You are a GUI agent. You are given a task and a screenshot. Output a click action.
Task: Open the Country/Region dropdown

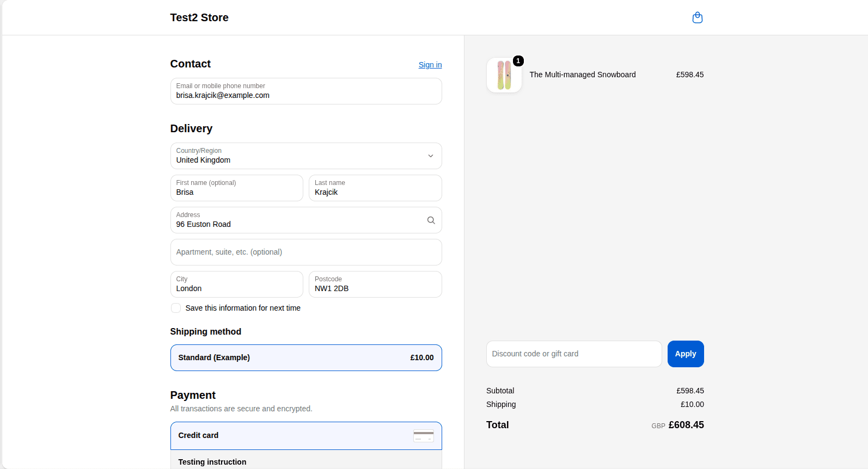[x=306, y=156]
